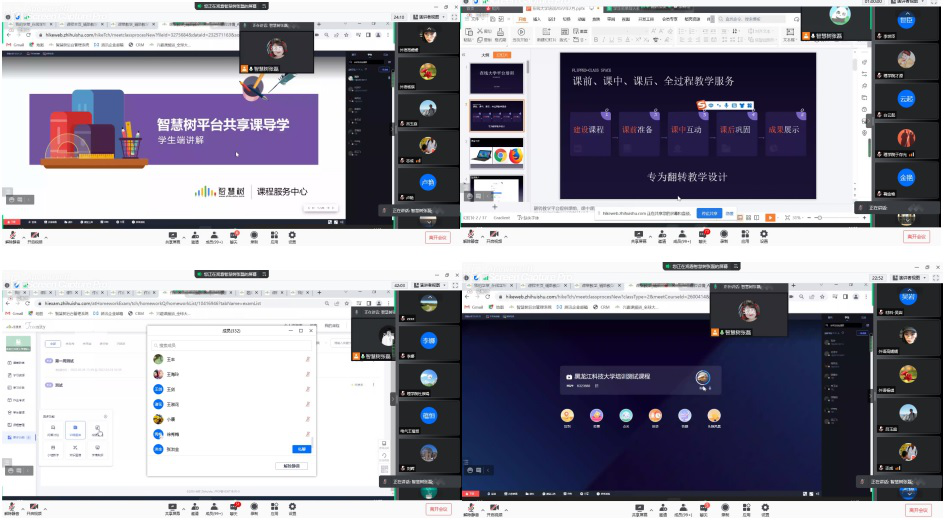This screenshot has height=520, width=945.
Task: Mute microphone in the 智慧树平台共享课导学 meeting
Action: point(12,237)
